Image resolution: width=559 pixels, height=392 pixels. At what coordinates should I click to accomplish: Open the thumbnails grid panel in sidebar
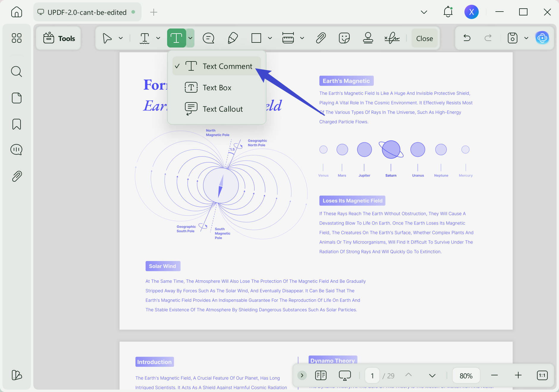tap(17, 38)
